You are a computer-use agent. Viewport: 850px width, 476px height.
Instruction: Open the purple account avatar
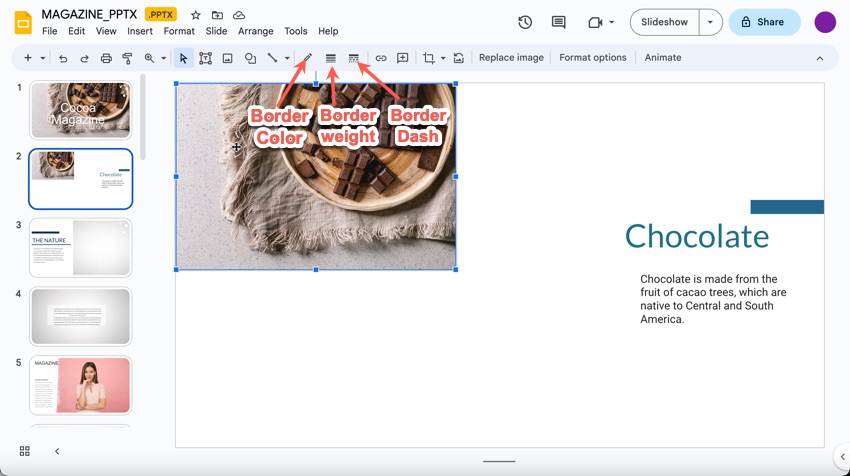coord(825,22)
